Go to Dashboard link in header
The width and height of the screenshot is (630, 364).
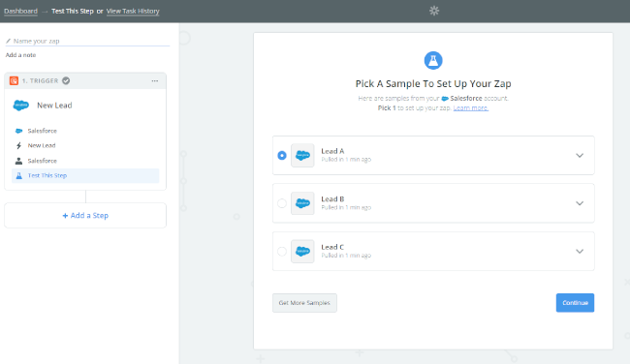pyautogui.click(x=21, y=12)
